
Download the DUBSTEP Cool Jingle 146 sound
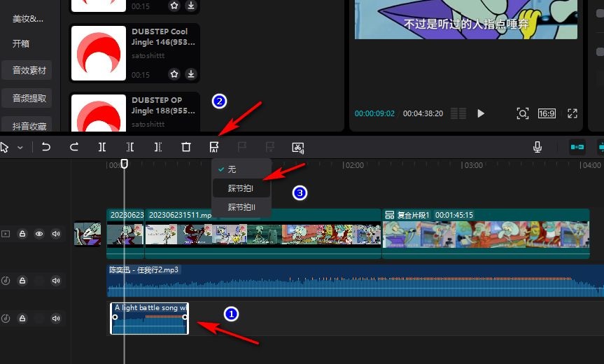tap(190, 74)
